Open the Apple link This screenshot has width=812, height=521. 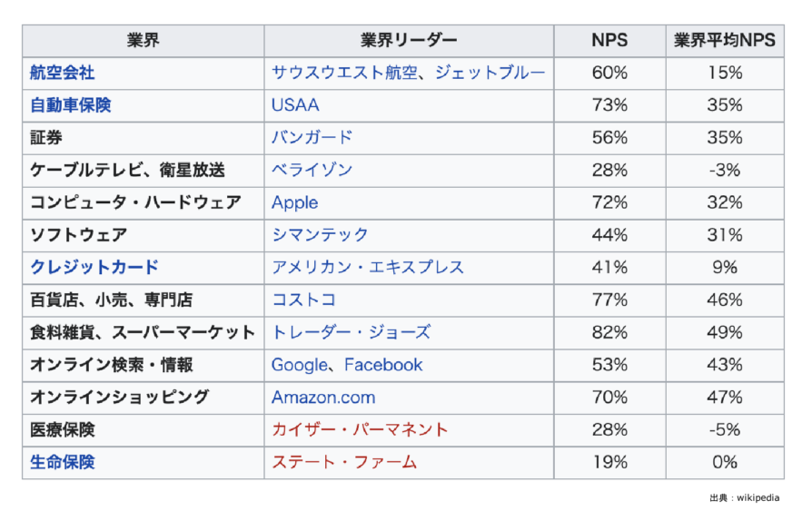point(294,202)
